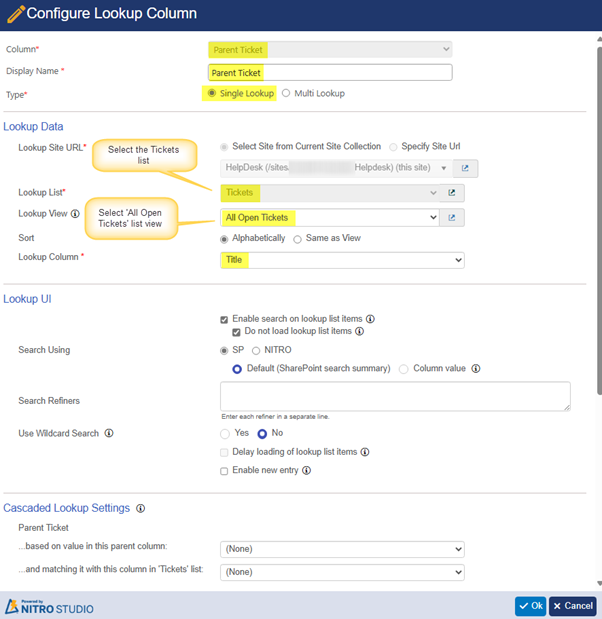The image size is (602, 619).
Task: Open the Lookup Site URL external link icon
Action: [x=464, y=169]
